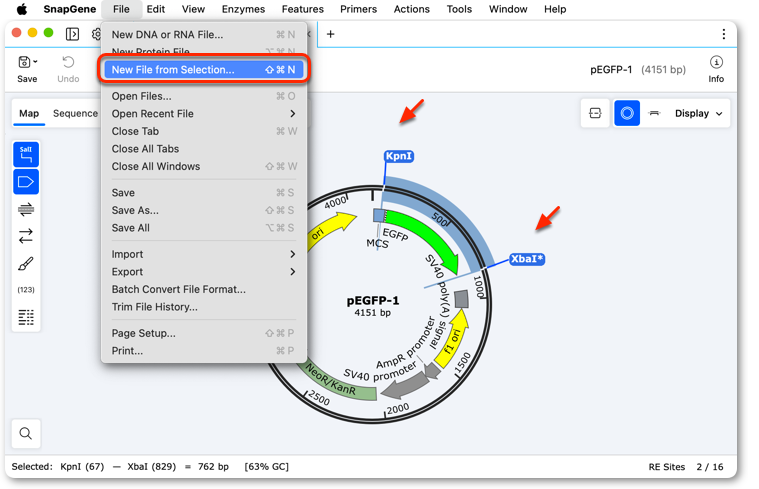Open the Window menu

(508, 9)
